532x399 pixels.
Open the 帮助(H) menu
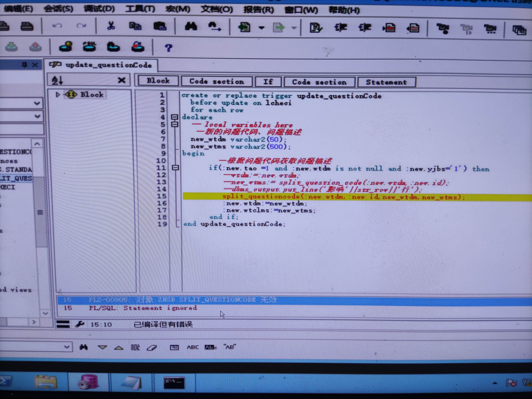(x=344, y=11)
